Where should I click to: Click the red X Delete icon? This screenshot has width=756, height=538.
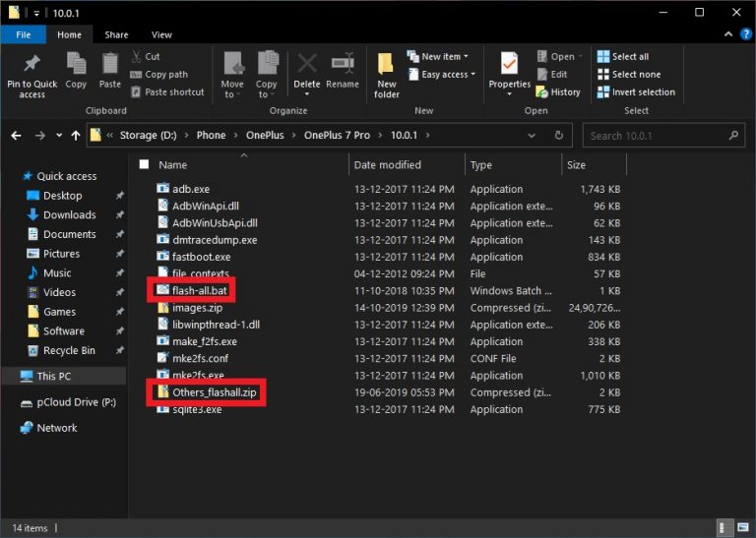(307, 64)
